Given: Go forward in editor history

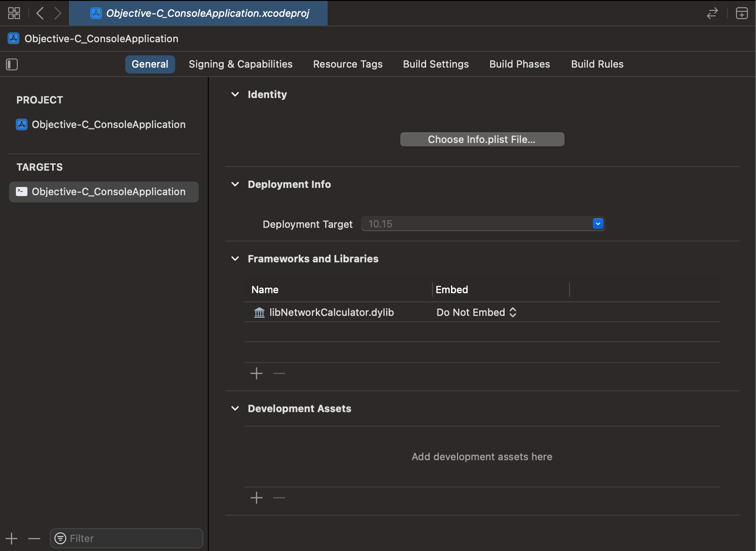Looking at the screenshot, I should [58, 13].
